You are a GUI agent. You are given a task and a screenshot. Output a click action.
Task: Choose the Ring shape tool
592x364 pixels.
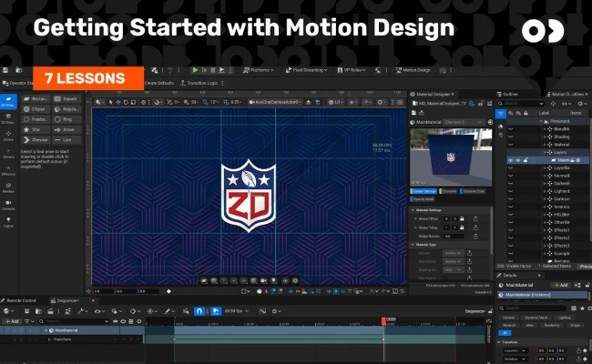[66, 119]
